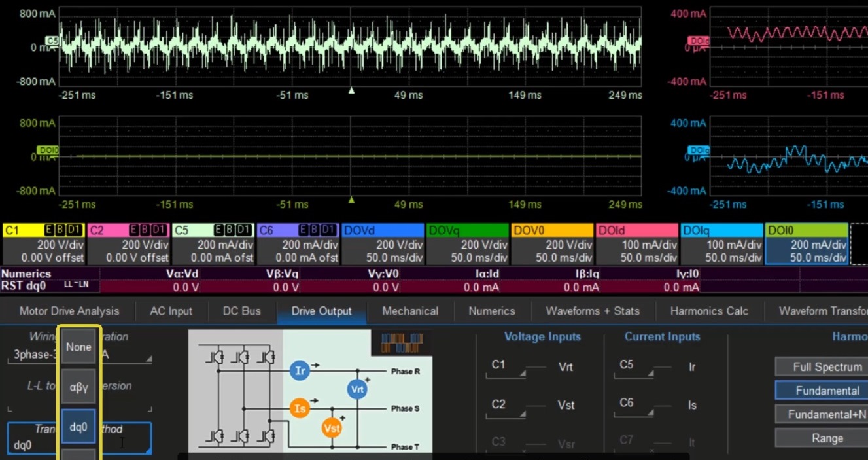
Task: Click the Ir current probe icon in diagram
Action: pos(300,371)
